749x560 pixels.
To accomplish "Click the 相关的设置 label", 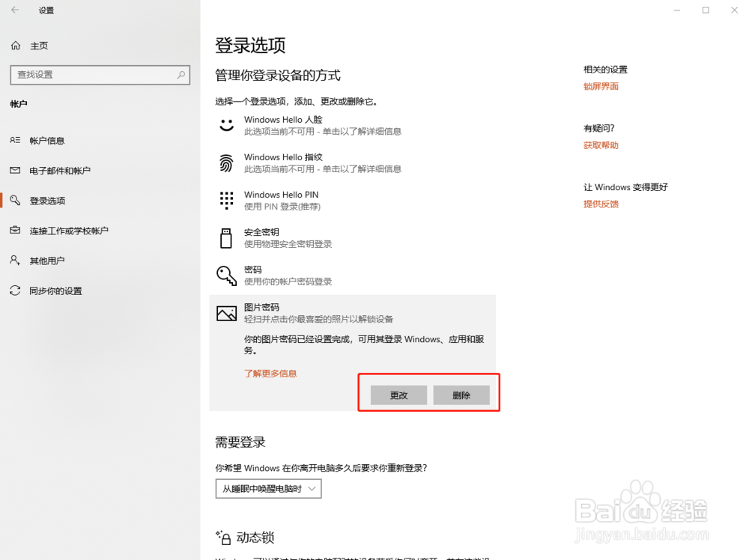I will [605, 70].
